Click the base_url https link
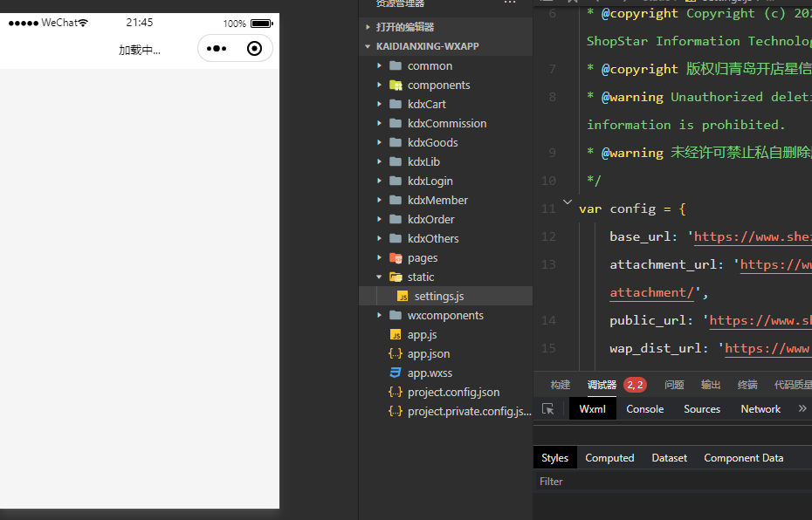The height and width of the screenshot is (520, 812). [x=753, y=236]
